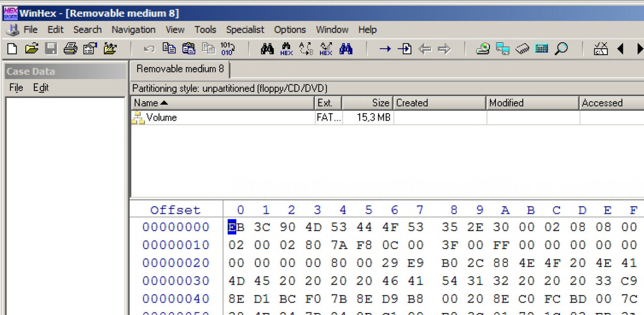Viewport: 644px width, 315px height.
Task: Click the Go to sector icon
Action: point(405,49)
